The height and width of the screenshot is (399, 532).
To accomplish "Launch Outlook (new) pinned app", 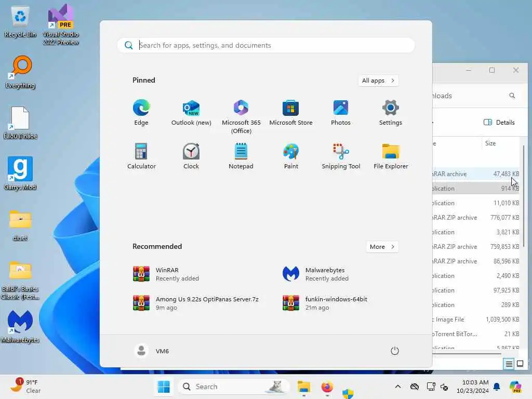I will point(191,113).
